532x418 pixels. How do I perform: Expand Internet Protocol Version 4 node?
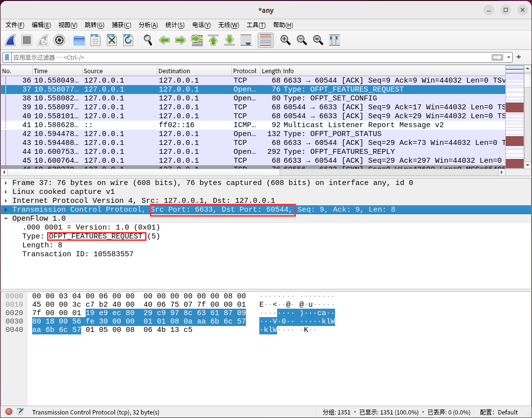6,201
